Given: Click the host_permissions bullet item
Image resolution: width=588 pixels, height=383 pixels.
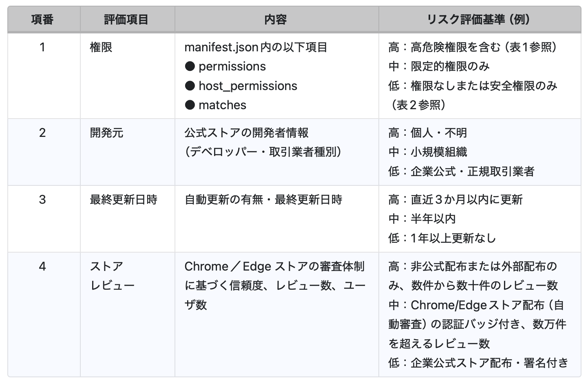Looking at the screenshot, I should click(248, 86).
